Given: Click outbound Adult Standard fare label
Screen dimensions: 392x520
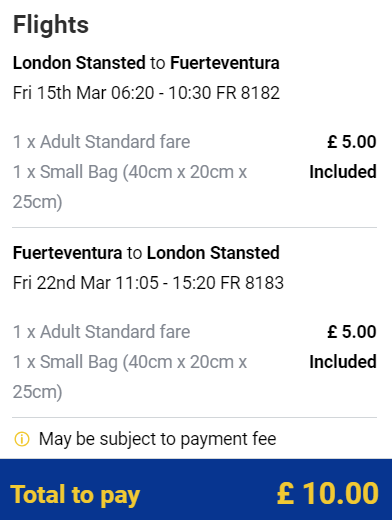Looking at the screenshot, I should click(102, 142).
